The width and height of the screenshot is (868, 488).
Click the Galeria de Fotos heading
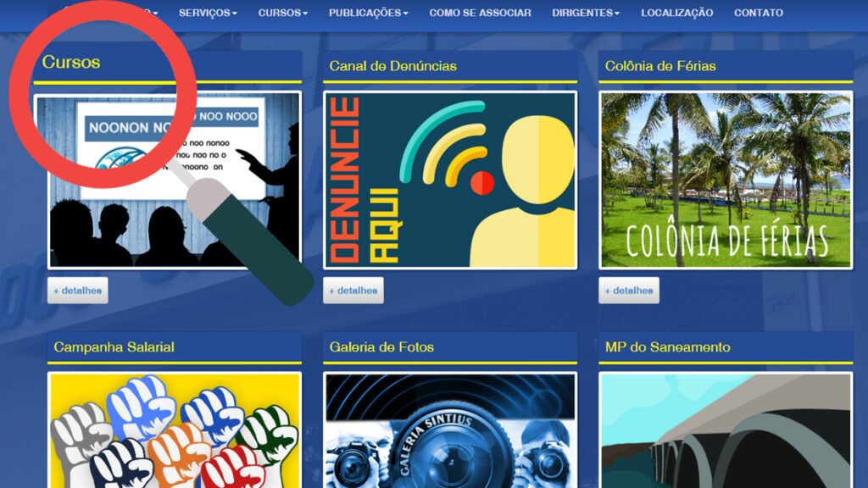[381, 347]
